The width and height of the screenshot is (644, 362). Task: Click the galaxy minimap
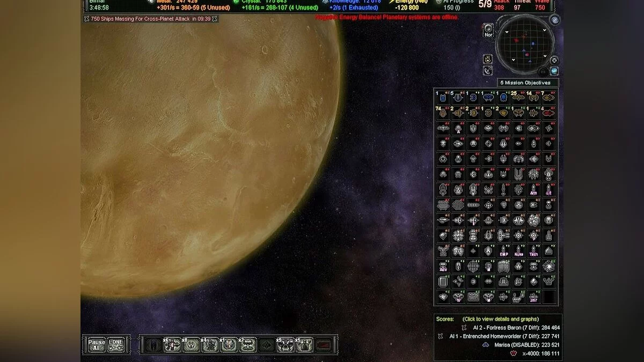click(x=524, y=45)
